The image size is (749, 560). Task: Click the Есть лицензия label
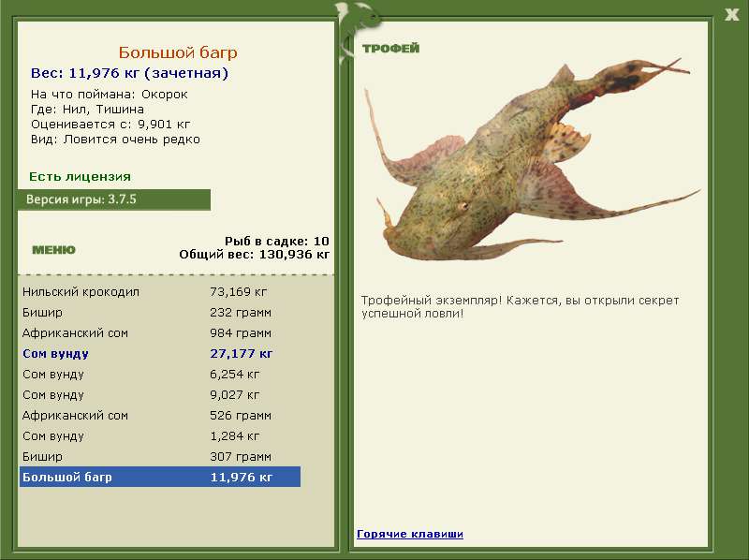[x=80, y=176]
